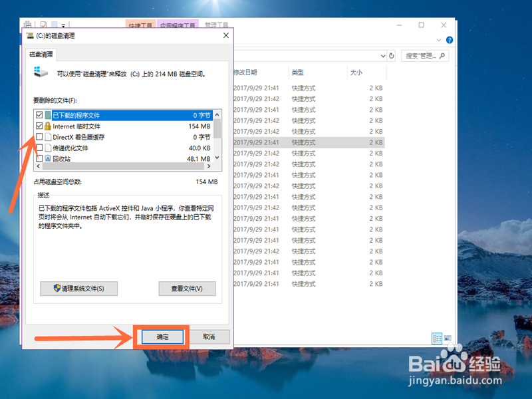This screenshot has width=532, height=399.
Task: Click the document icon beside 传递优化文件
Action: pos(48,148)
